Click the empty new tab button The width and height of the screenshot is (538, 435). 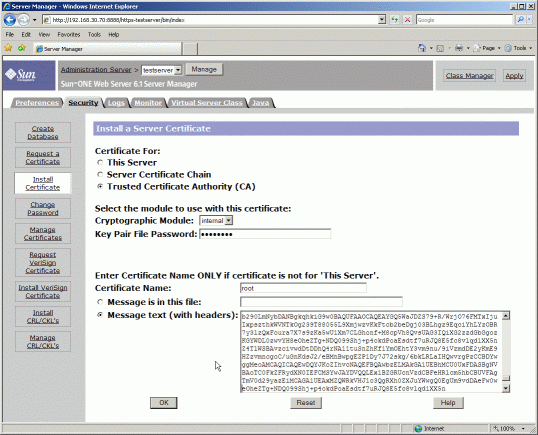[190, 49]
